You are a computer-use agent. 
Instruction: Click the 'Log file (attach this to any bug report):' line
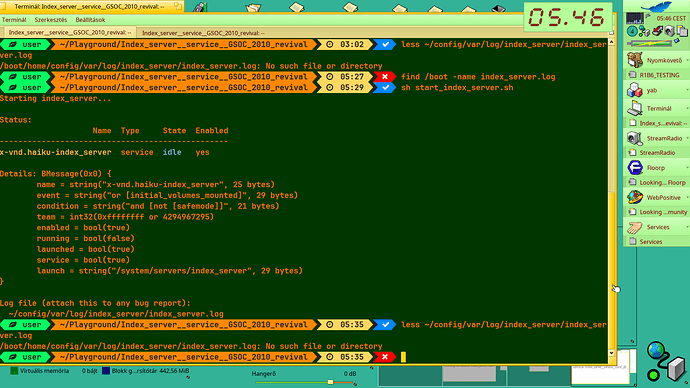(95, 303)
